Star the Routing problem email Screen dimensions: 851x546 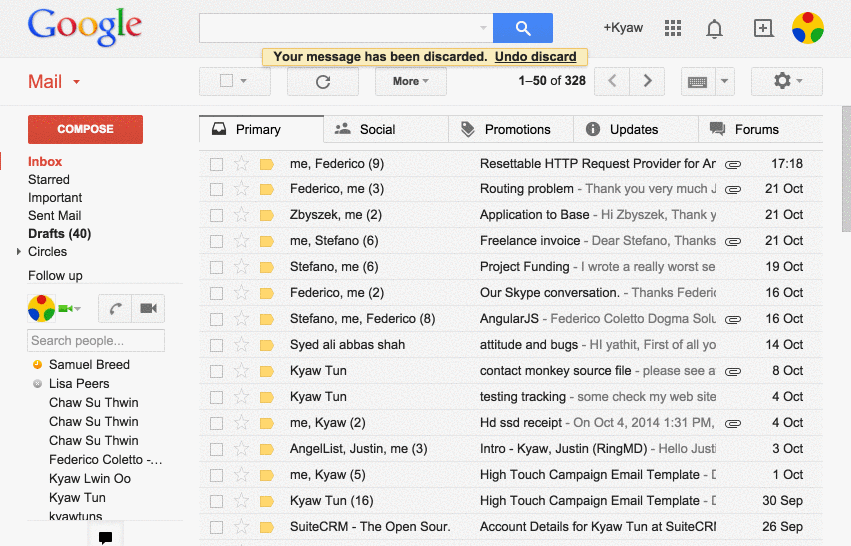241,189
